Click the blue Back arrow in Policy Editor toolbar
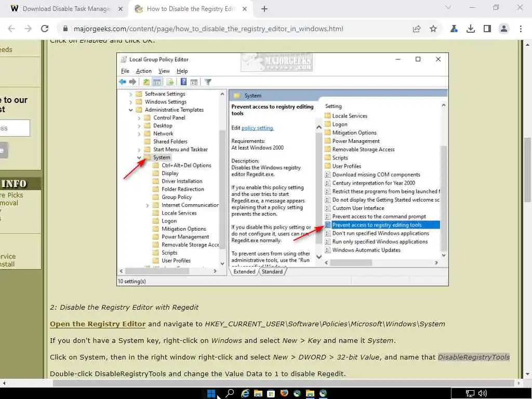532x399 pixels. [123, 82]
